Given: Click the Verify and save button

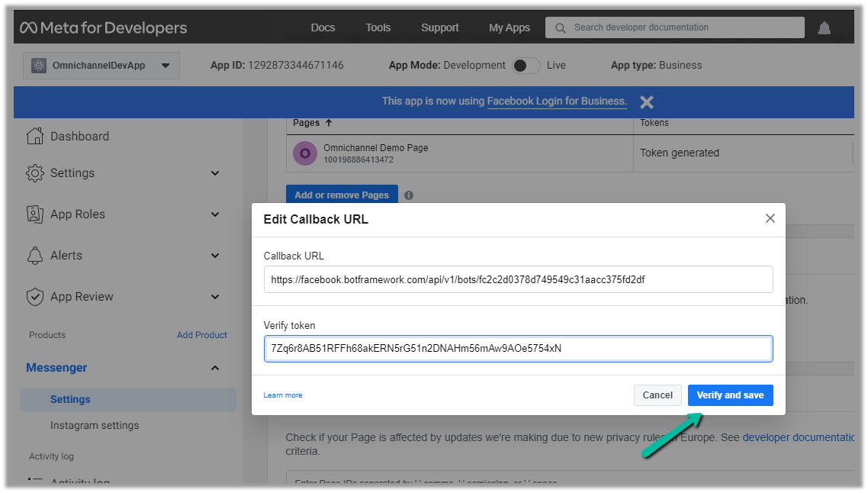Looking at the screenshot, I should pyautogui.click(x=730, y=395).
